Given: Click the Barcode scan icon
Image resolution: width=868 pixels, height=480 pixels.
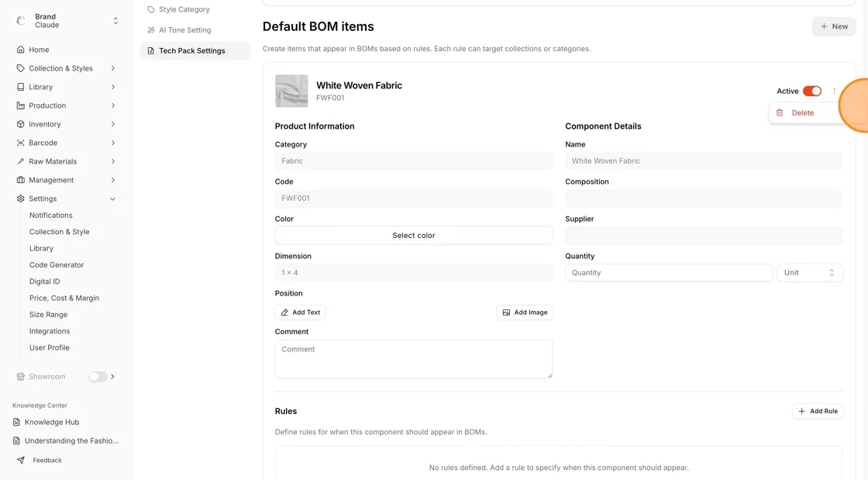Looking at the screenshot, I should [20, 143].
